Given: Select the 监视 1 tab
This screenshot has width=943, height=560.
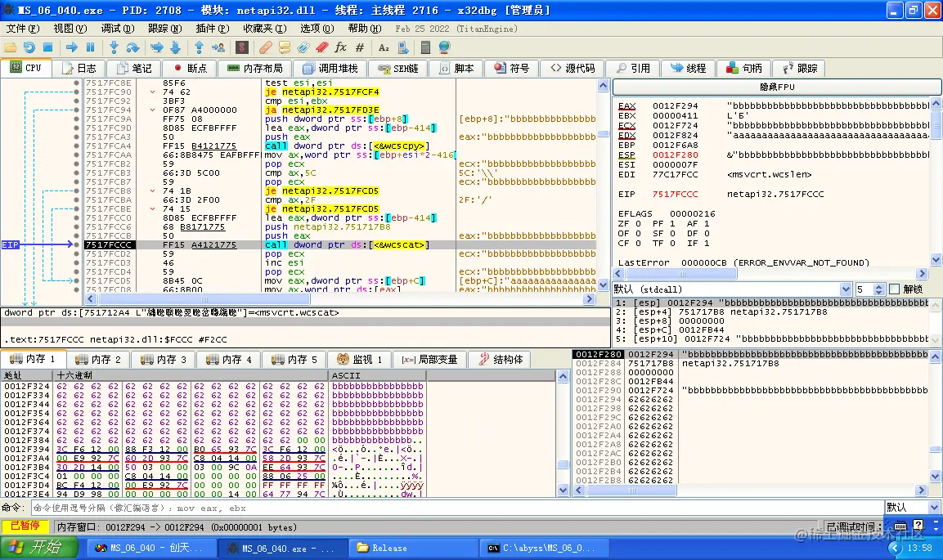Looking at the screenshot, I should coord(360,360).
